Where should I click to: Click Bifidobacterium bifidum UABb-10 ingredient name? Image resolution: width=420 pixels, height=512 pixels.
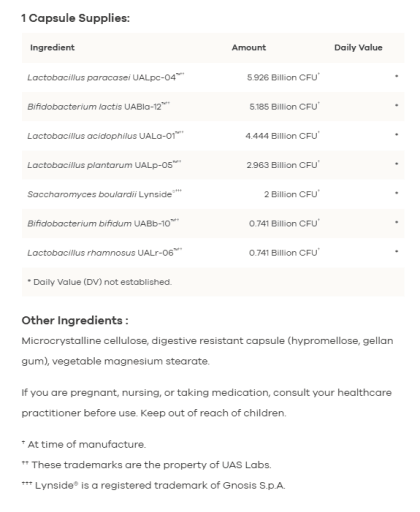click(103, 223)
